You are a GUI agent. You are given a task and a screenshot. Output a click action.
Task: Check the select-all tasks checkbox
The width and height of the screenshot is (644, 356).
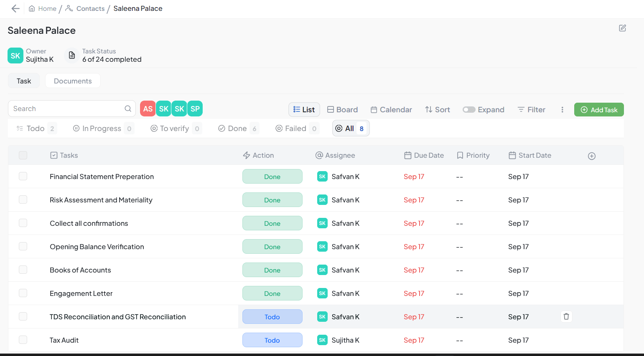(23, 155)
